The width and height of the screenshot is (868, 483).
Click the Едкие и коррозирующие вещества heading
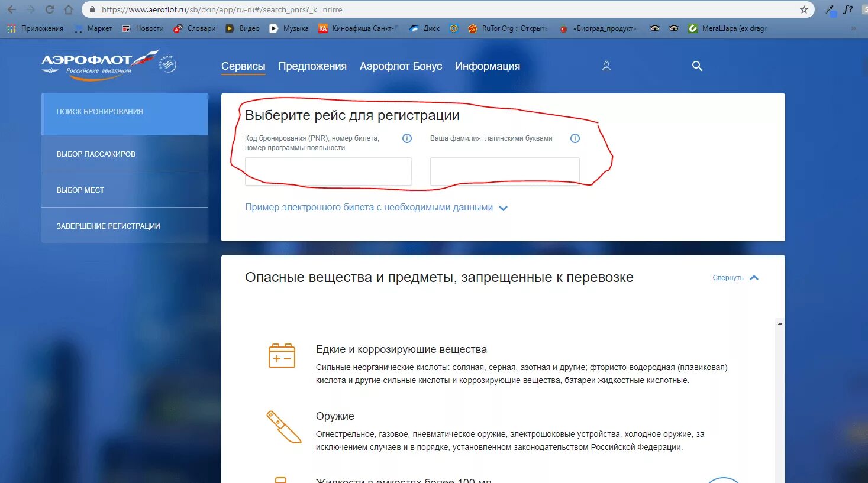[401, 349]
